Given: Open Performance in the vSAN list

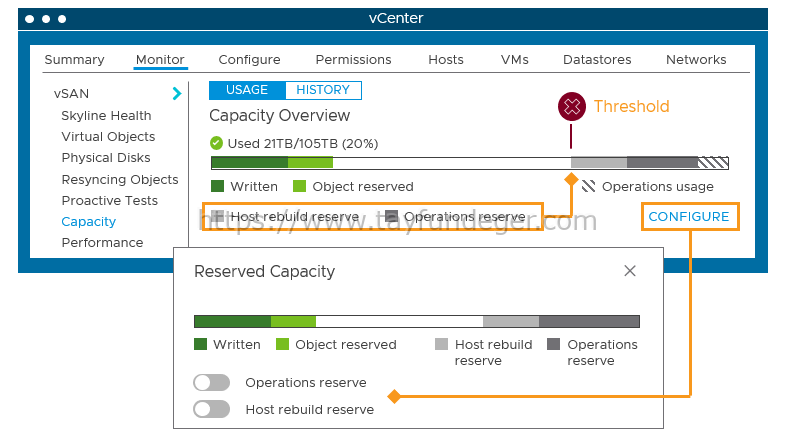Looking at the screenshot, I should point(102,243).
